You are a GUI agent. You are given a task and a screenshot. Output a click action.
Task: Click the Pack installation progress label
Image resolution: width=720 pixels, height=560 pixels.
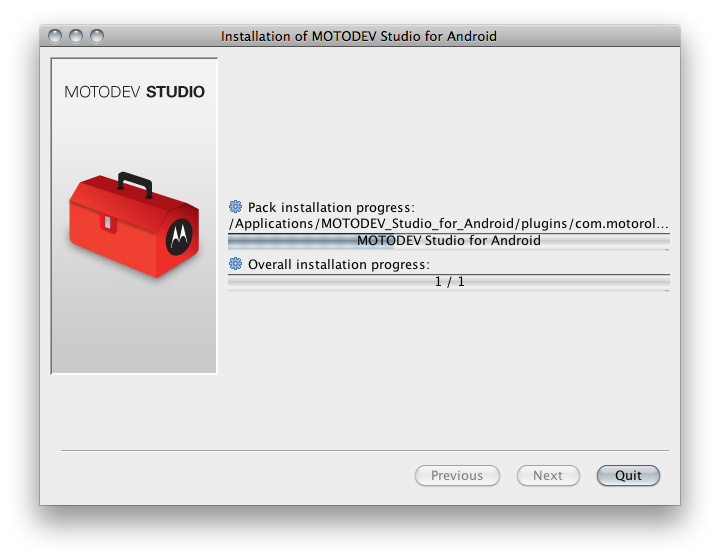point(331,207)
